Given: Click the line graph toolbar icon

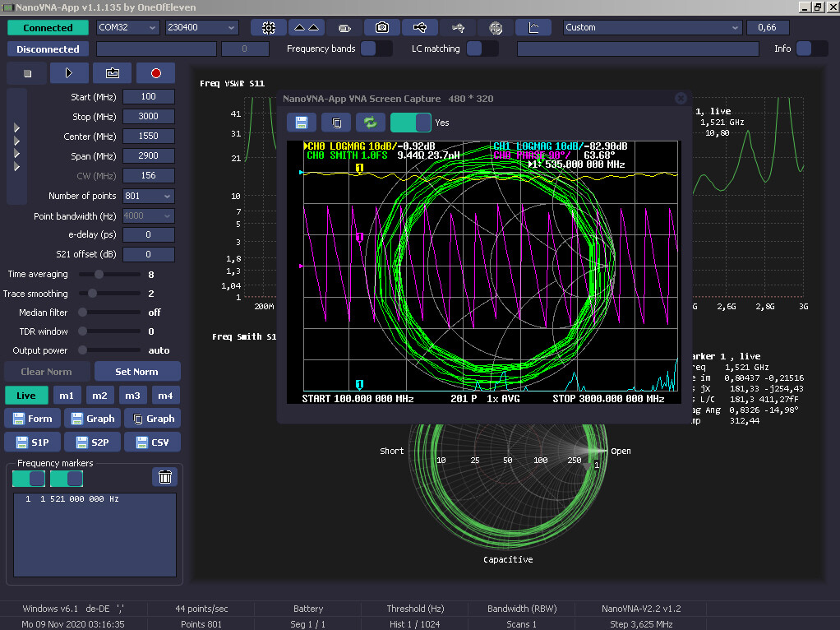Looking at the screenshot, I should tap(533, 27).
